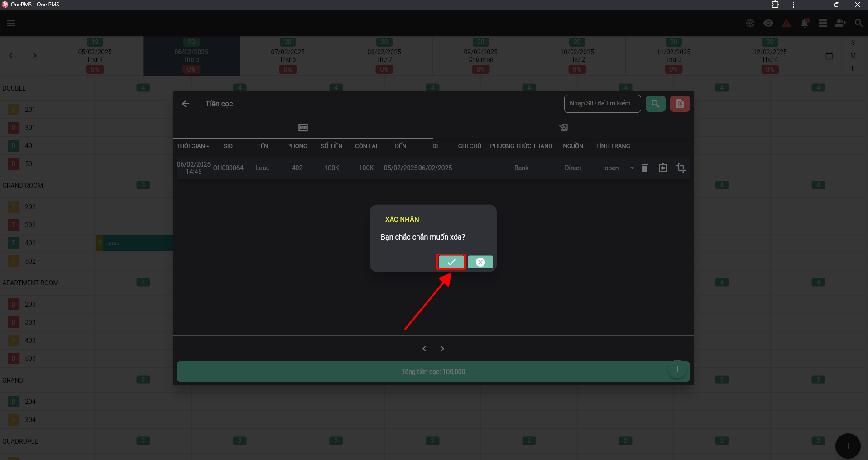Switch to the refund tab icon
Image resolution: width=868 pixels, height=460 pixels.
click(x=563, y=128)
